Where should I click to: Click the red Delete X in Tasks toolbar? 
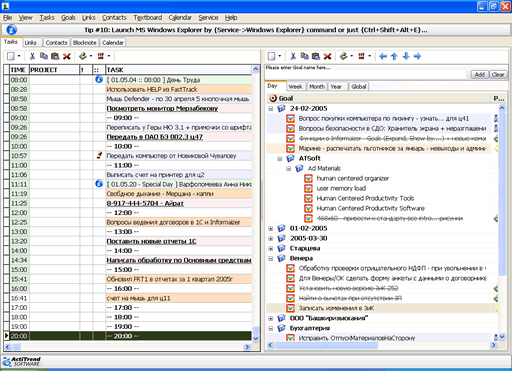click(x=67, y=56)
